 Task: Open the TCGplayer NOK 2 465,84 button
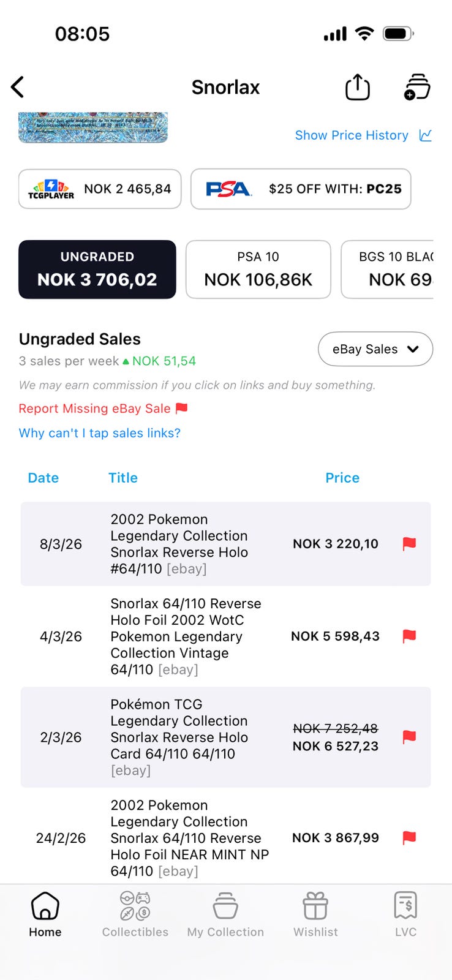100,189
